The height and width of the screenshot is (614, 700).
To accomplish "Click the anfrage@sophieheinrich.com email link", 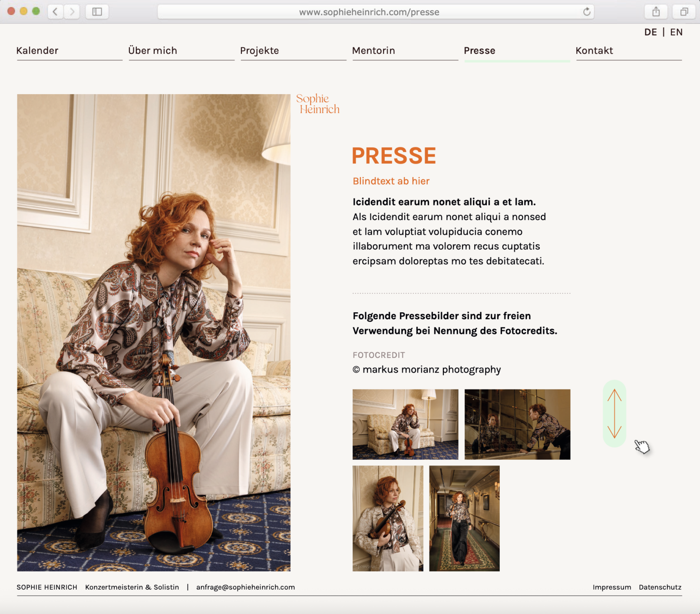I will tap(245, 587).
